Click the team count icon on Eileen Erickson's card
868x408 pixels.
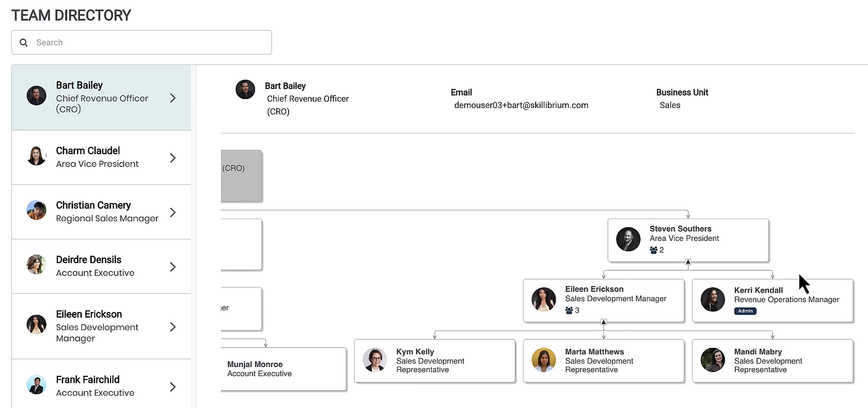click(x=568, y=310)
